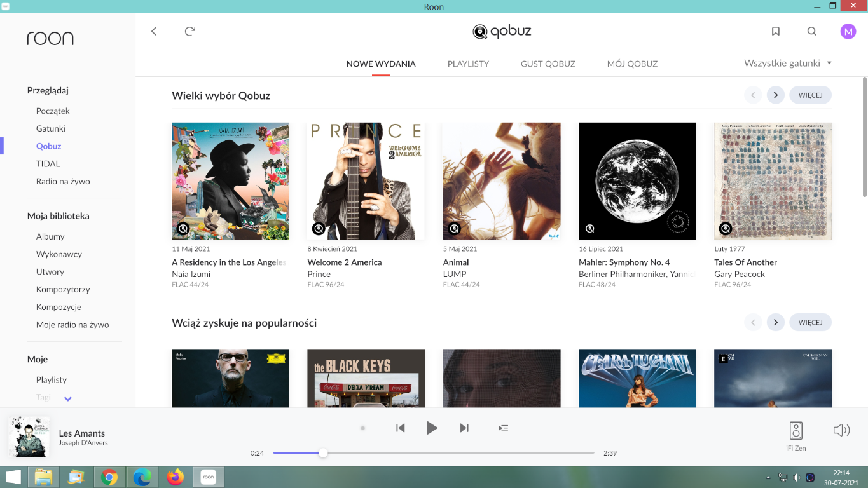The width and height of the screenshot is (868, 488).
Task: Click the Qobuz badge on Welcome 2 America cover
Action: pos(319,229)
